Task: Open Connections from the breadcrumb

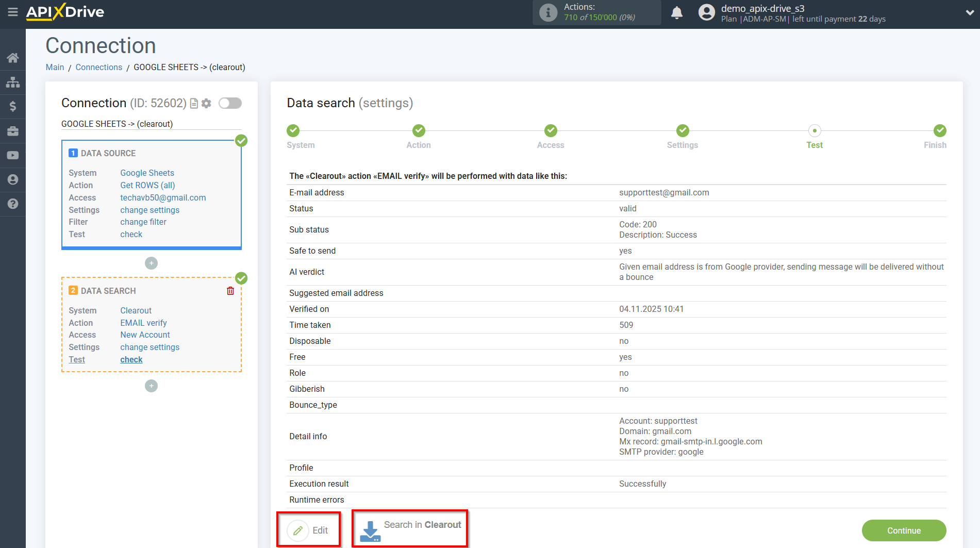Action: (x=98, y=67)
